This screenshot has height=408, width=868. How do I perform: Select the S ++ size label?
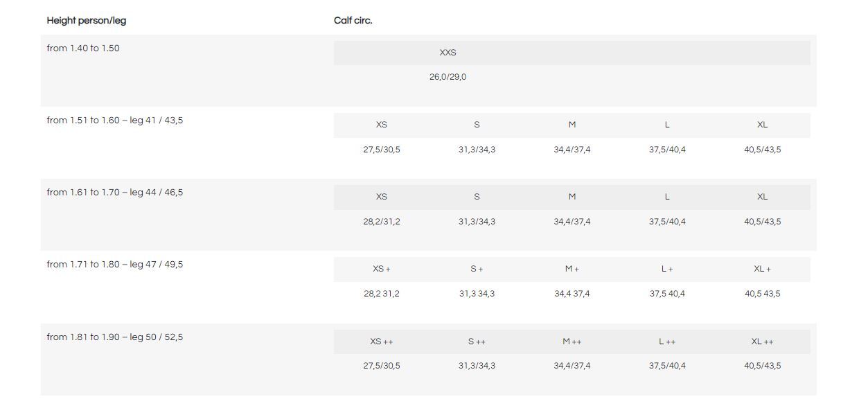tap(477, 342)
